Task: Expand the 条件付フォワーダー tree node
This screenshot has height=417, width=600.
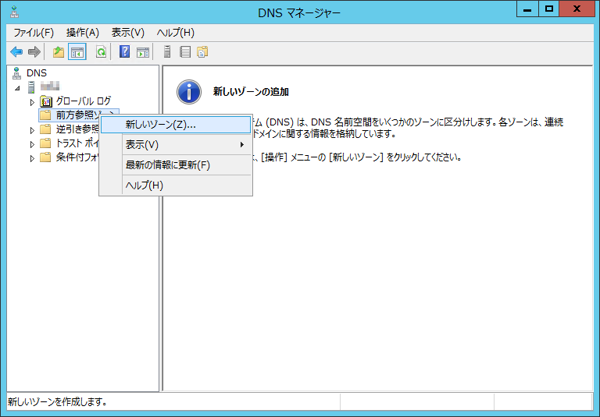Action: [x=32, y=158]
